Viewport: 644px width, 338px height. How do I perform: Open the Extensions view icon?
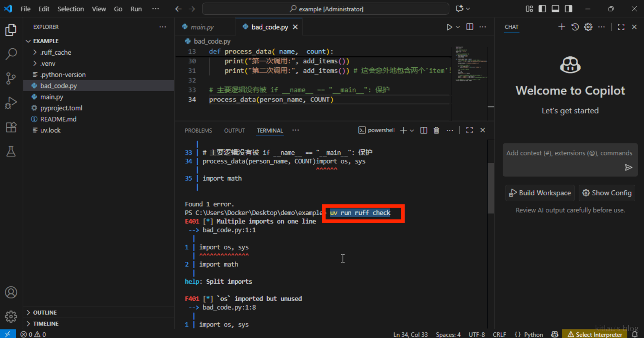click(x=11, y=127)
